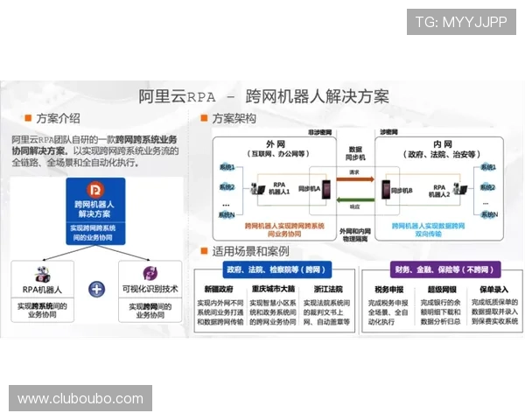The width and height of the screenshot is (525, 420).
Task: Click the 数据同步机 label
Action: pyautogui.click(x=355, y=153)
